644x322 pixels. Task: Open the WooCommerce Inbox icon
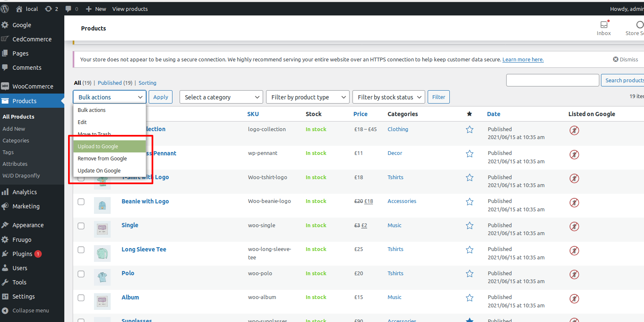pos(604,28)
